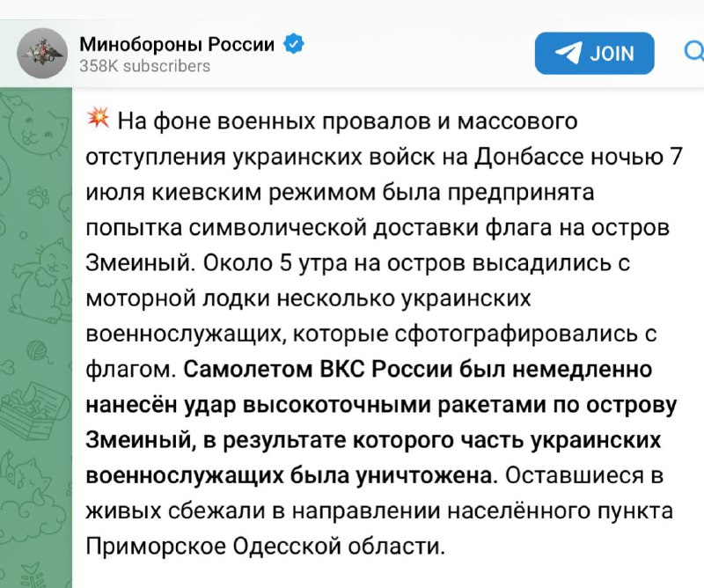This screenshot has width=704, height=588.
Task: Click the explosion emoji starting the message
Action: [x=99, y=117]
